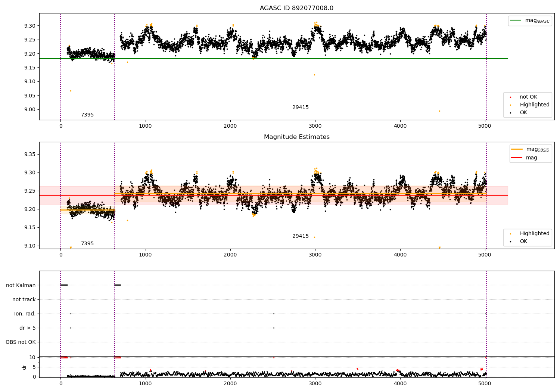This screenshot has width=560, height=392.
Task: Click the green mag AGASC legend line
Action: coord(516,21)
